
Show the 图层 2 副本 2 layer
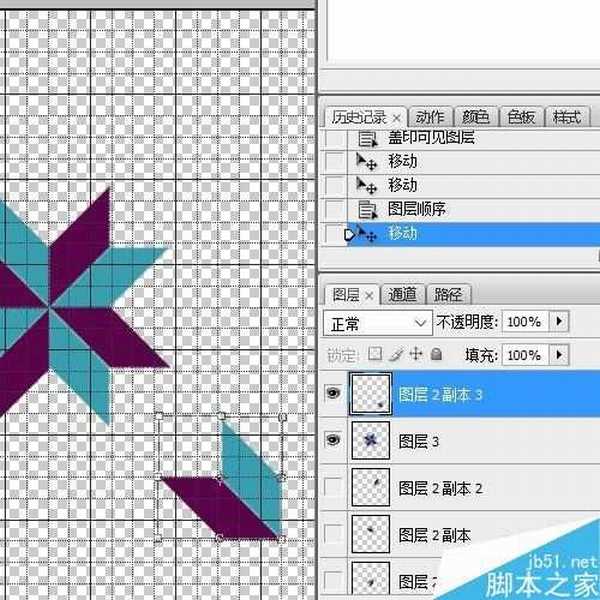pos(333,487)
